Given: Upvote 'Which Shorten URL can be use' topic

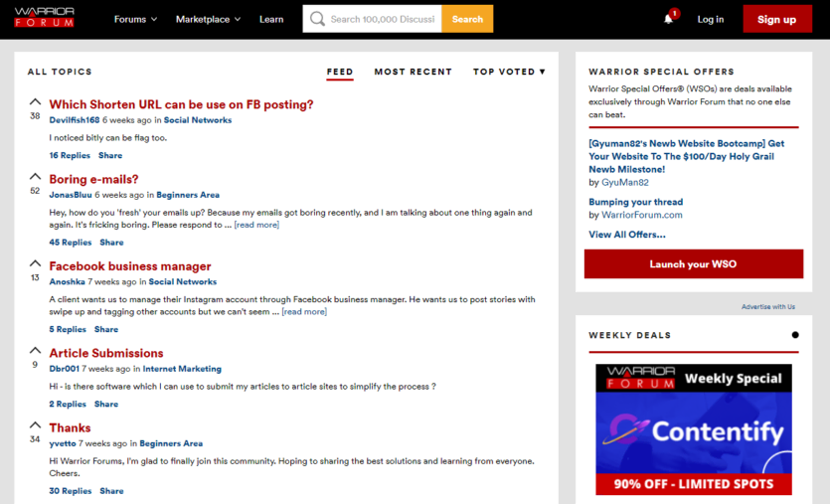Looking at the screenshot, I should [35, 101].
